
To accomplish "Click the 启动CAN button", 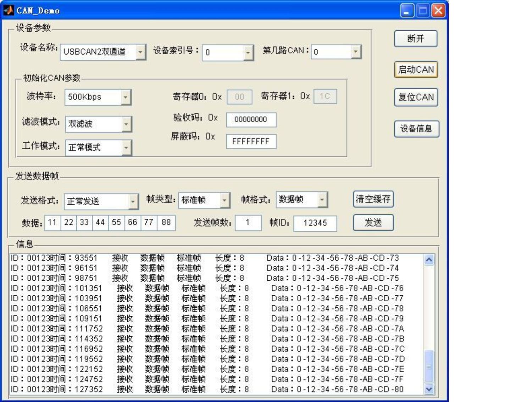I will [416, 69].
